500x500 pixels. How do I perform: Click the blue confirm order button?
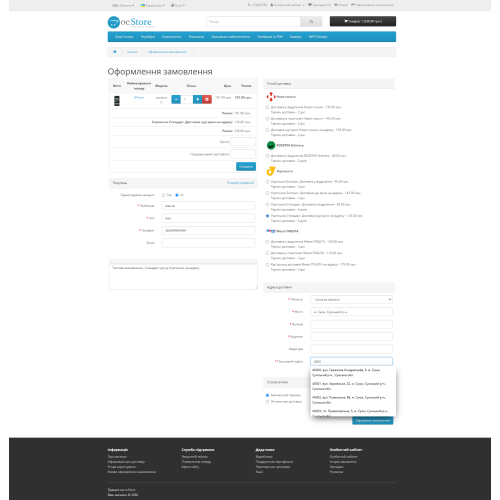(x=373, y=421)
